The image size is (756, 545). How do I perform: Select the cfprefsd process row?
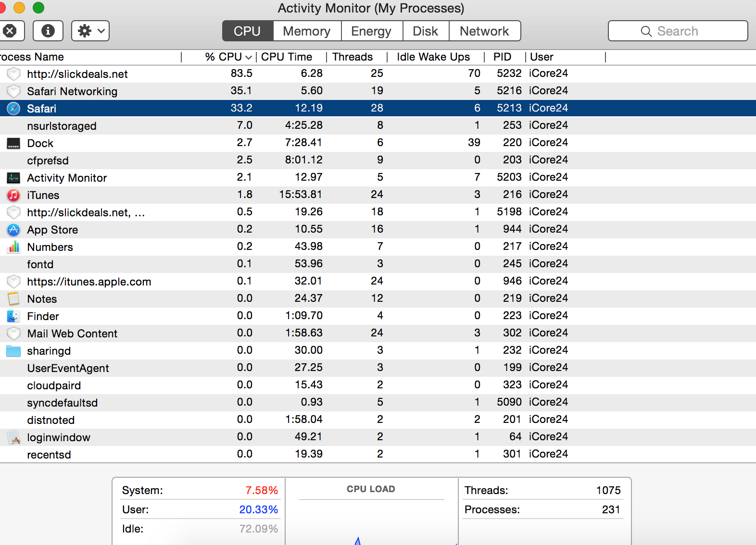[378, 161]
